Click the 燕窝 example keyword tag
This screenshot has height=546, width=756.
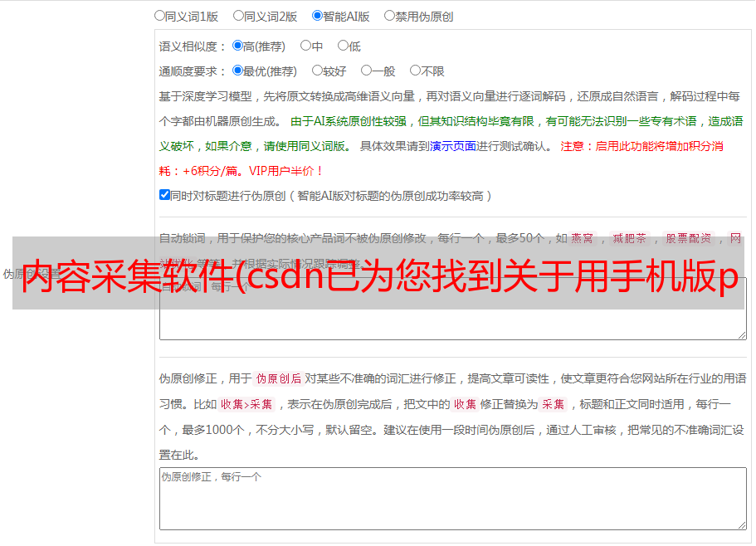tap(582, 238)
